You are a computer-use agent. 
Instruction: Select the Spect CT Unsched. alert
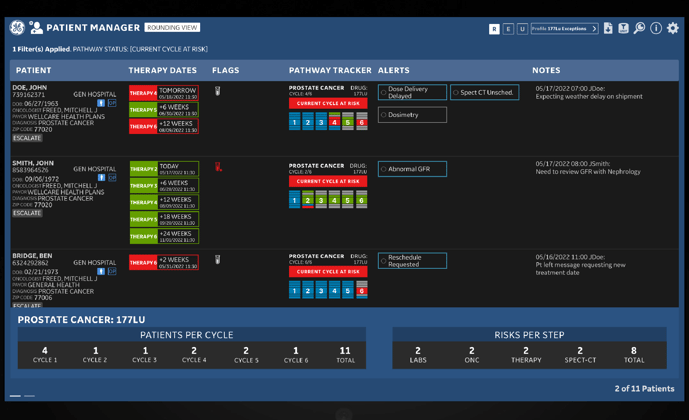pos(456,93)
